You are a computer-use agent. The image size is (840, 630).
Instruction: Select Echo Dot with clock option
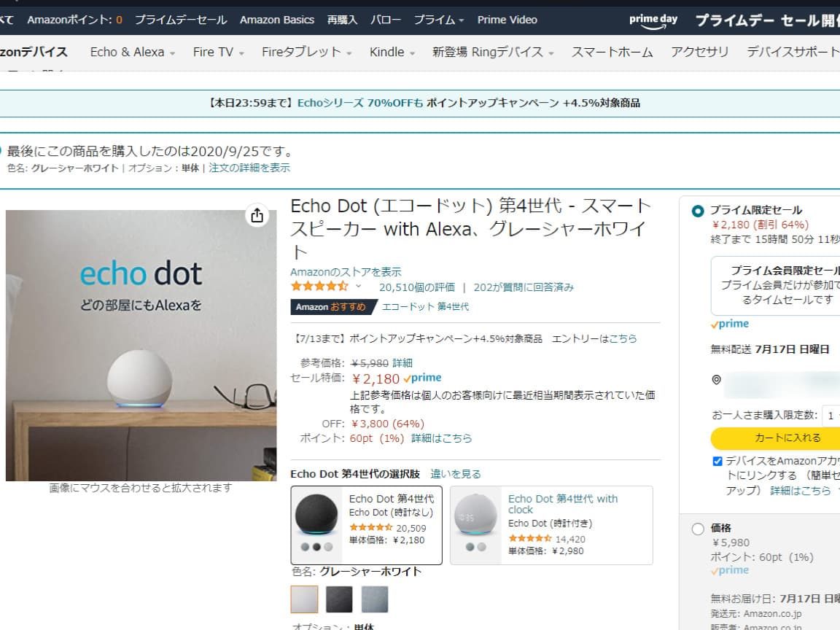coord(551,525)
